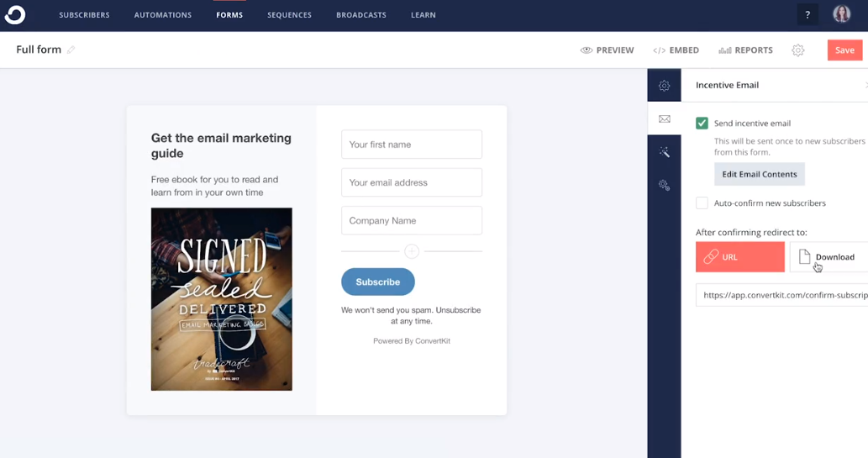This screenshot has width=868, height=458.
Task: Click the plus icon to add field
Action: (x=411, y=251)
